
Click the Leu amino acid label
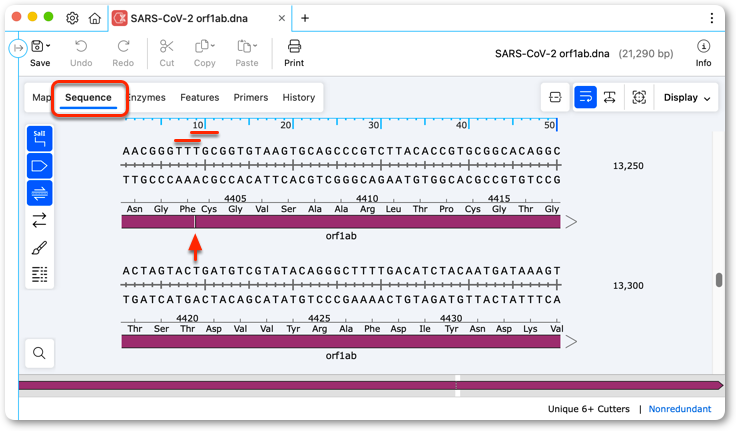point(394,209)
